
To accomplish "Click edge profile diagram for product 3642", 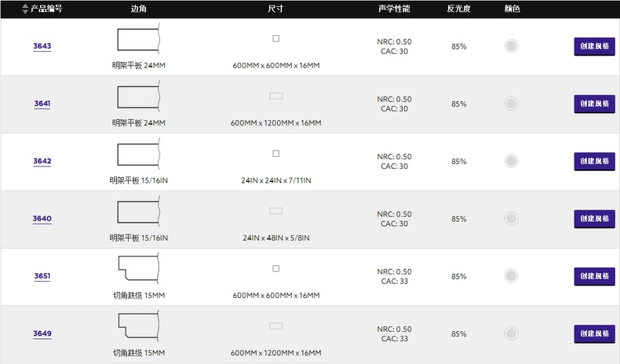I will [139, 155].
